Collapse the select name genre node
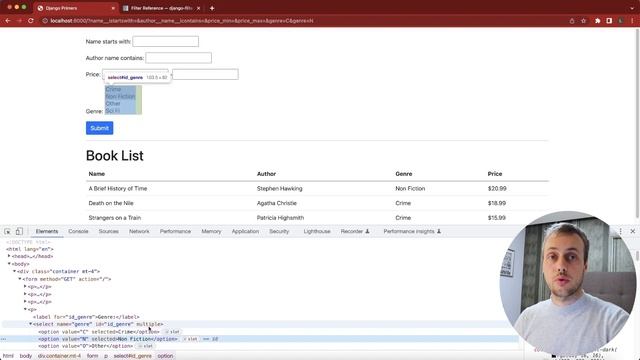 (x=30, y=324)
